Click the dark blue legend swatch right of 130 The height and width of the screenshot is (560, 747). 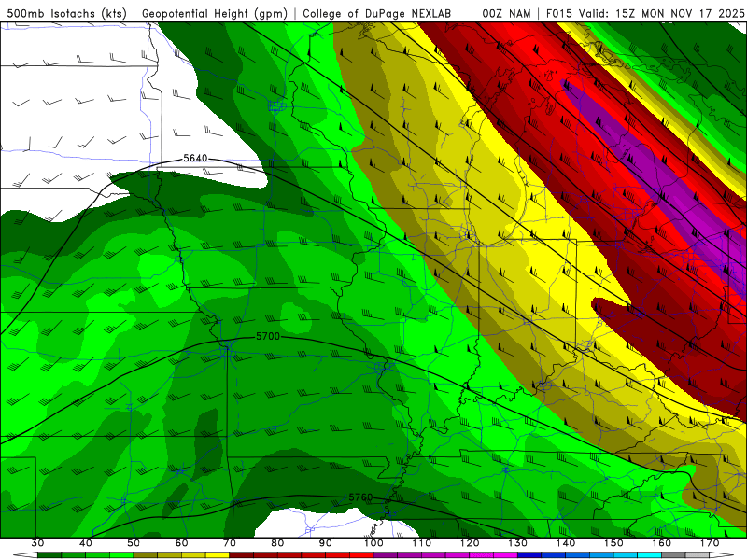tap(529, 554)
